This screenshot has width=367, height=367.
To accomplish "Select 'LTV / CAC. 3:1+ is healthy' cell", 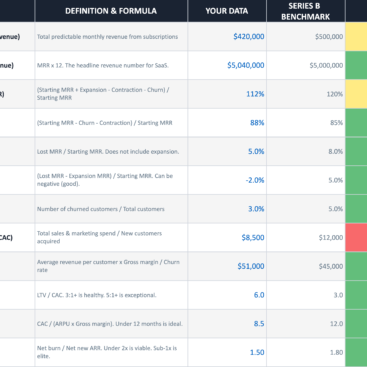I will [x=111, y=295].
